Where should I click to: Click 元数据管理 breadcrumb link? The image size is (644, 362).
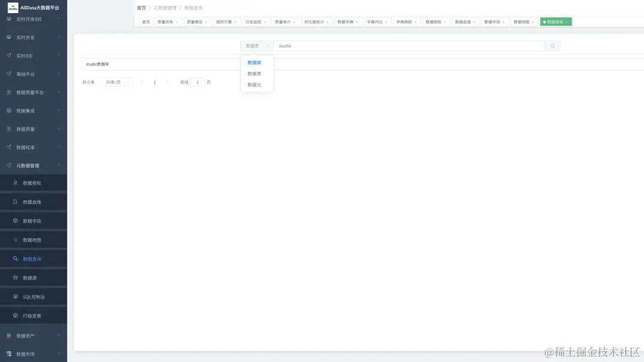[x=165, y=8]
